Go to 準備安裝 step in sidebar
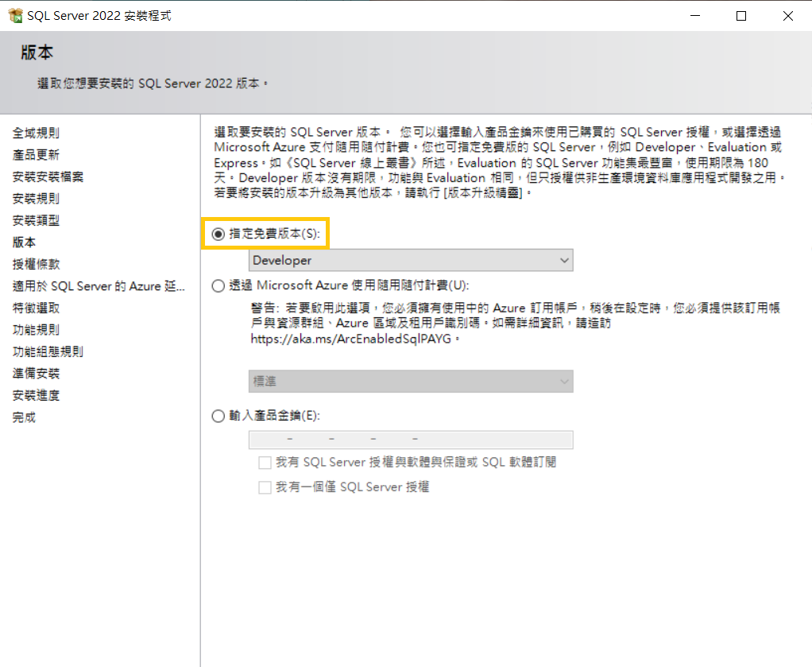 coord(36,374)
